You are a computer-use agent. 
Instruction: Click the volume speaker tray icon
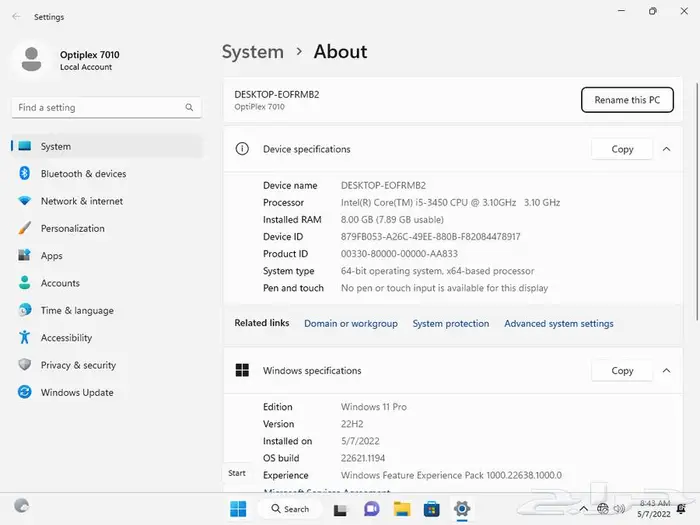click(x=619, y=508)
